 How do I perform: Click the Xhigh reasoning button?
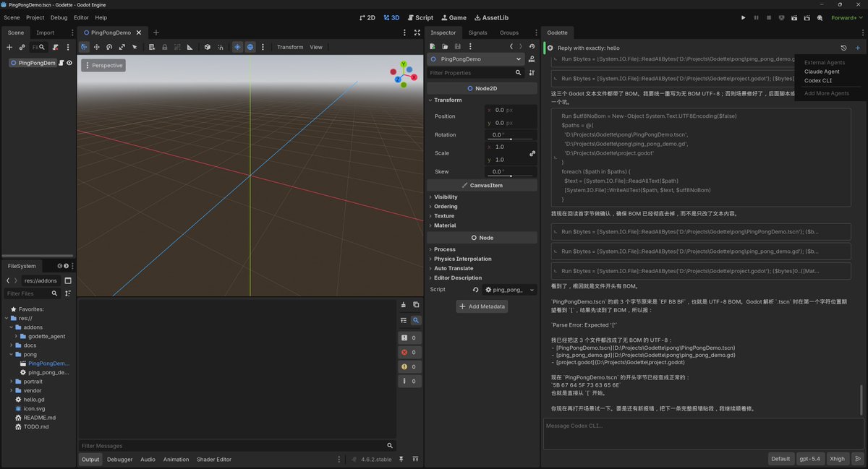[837, 458]
